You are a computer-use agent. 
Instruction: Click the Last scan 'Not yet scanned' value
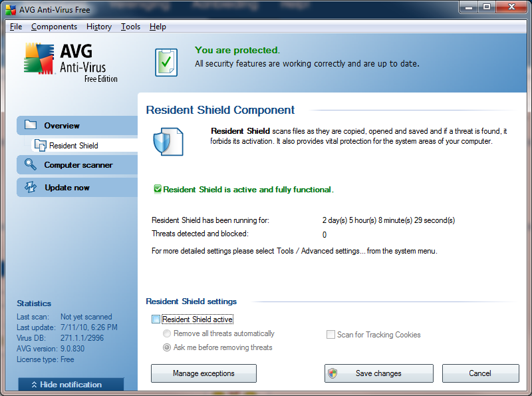click(x=86, y=317)
